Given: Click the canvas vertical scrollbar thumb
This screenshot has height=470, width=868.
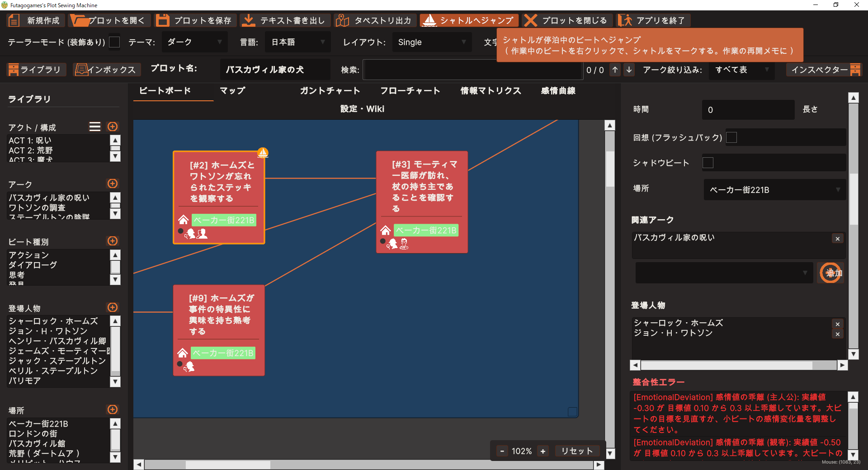Looking at the screenshot, I should tap(610, 169).
